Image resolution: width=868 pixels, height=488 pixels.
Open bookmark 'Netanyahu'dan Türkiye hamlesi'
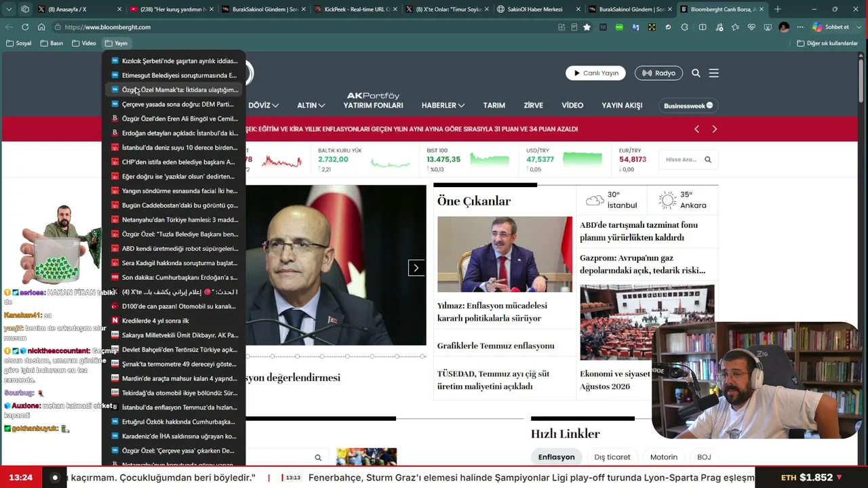point(174,220)
